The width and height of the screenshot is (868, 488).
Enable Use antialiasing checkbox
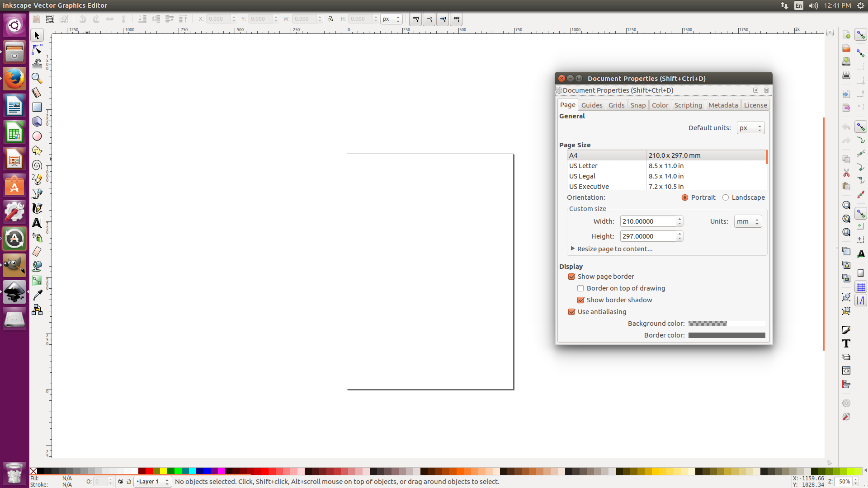(x=571, y=311)
